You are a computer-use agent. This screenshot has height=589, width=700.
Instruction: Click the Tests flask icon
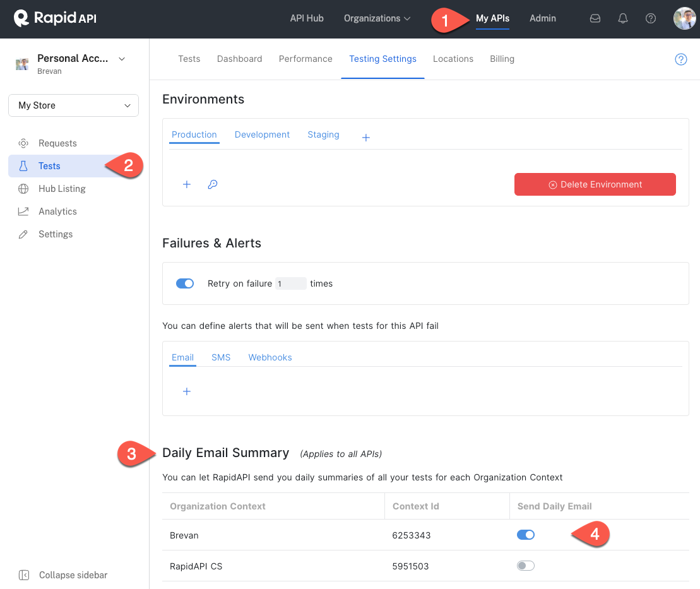23,166
